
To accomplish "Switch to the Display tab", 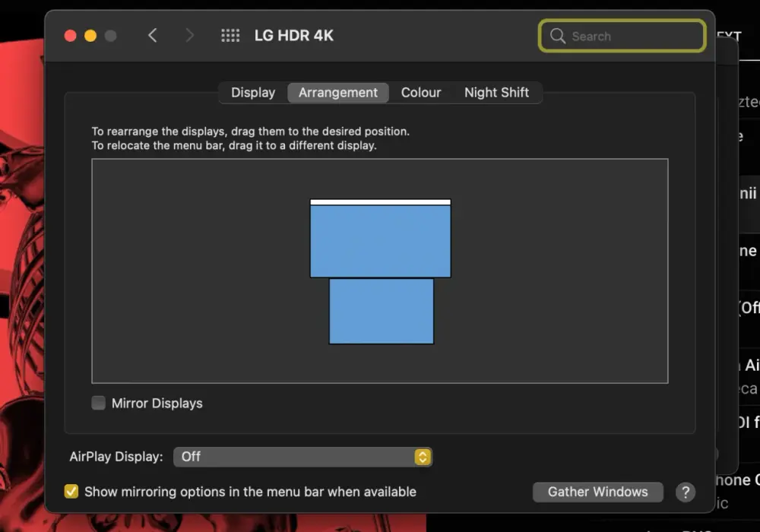I will [x=253, y=93].
